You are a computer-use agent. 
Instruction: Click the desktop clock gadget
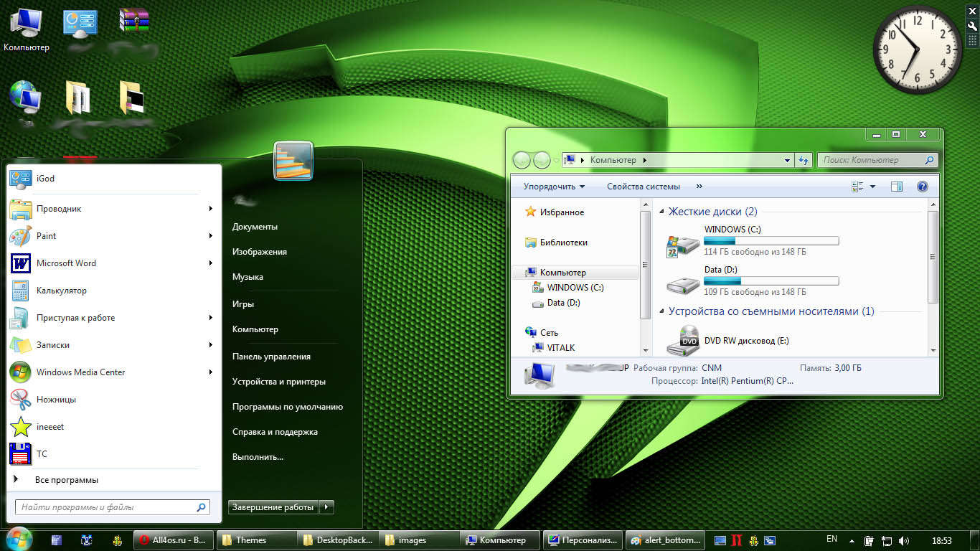tap(916, 50)
